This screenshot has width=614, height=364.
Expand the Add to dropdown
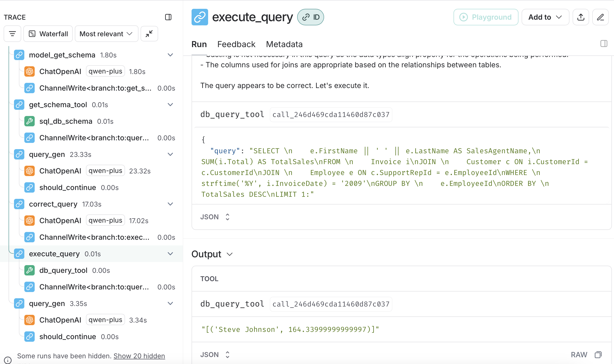tap(545, 17)
